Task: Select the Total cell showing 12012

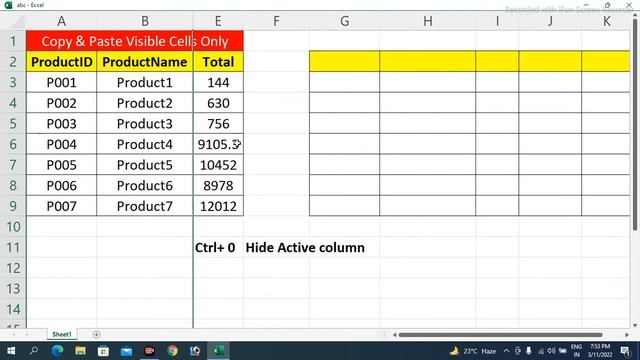Action: 218,206
